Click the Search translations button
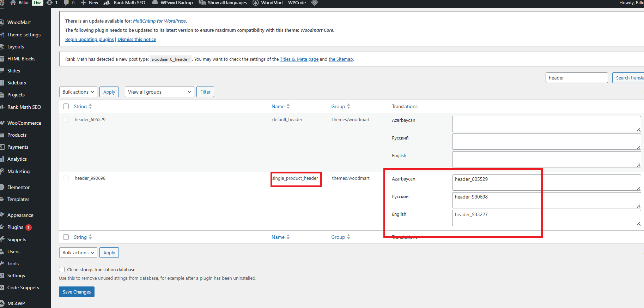 pyautogui.click(x=628, y=78)
